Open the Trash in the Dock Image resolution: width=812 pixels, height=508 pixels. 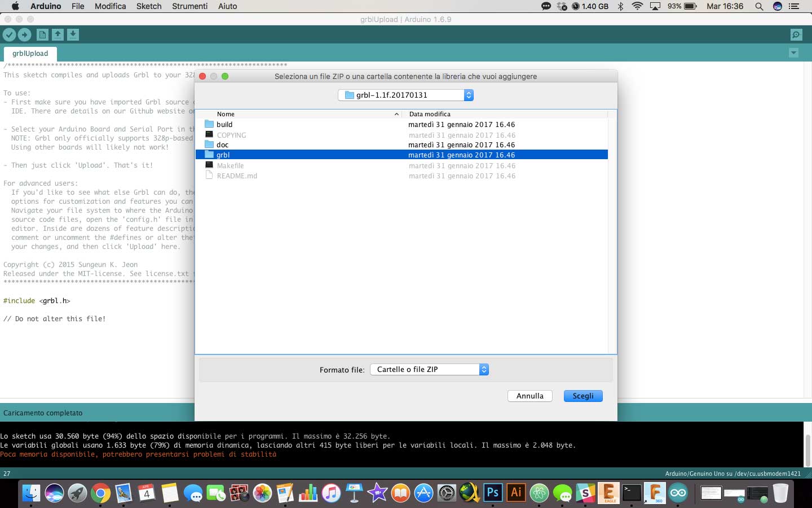pos(780,493)
